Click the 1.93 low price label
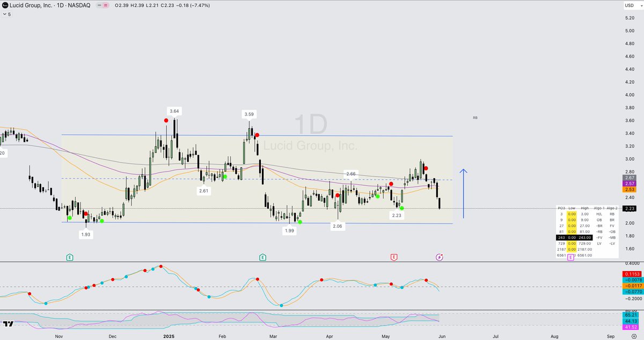This screenshot has height=340, width=644. tap(85, 235)
